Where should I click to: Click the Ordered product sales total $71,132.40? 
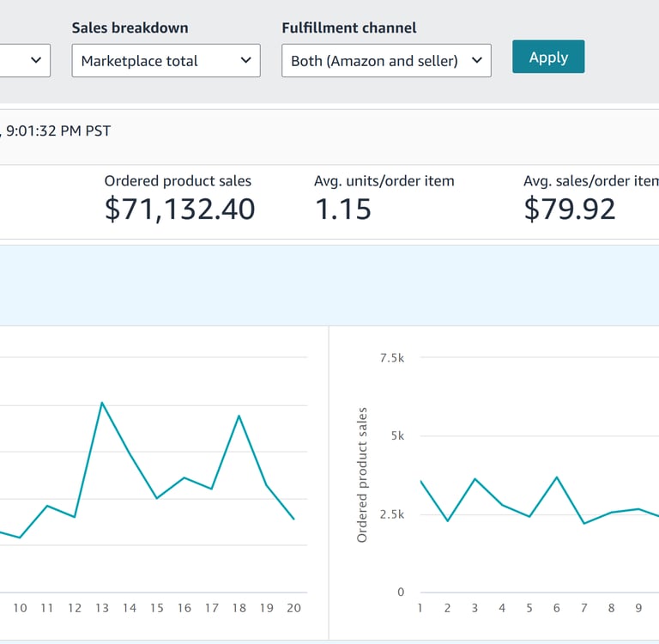179,209
